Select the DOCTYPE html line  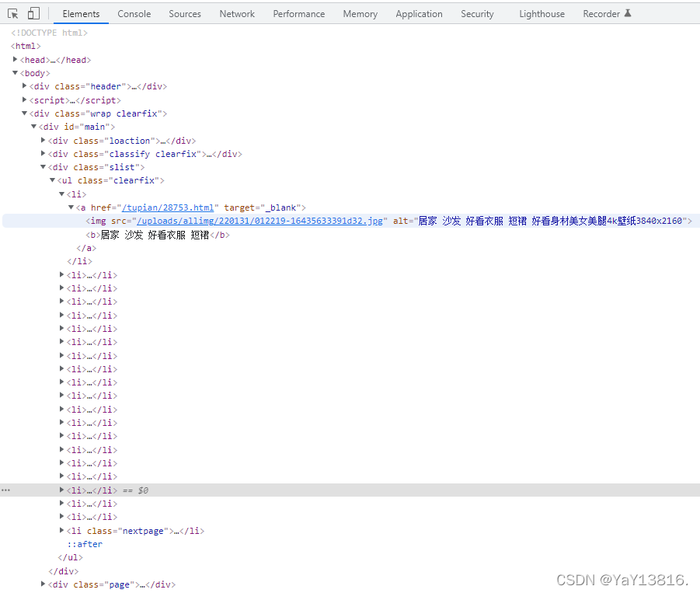(49, 33)
